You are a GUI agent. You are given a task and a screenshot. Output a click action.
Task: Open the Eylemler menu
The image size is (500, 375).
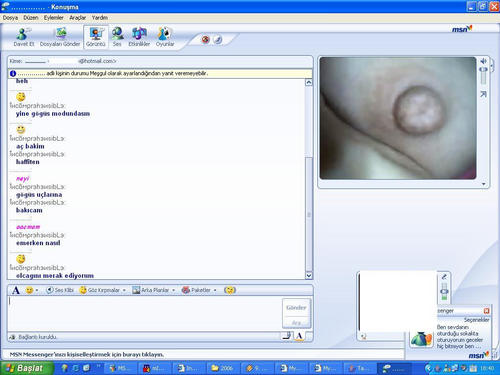tap(53, 18)
